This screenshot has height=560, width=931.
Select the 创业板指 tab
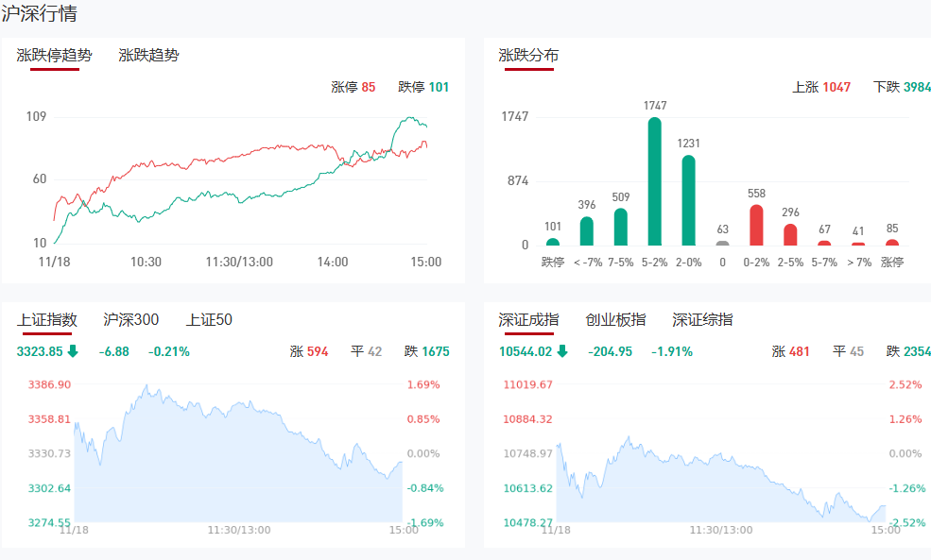point(615,319)
